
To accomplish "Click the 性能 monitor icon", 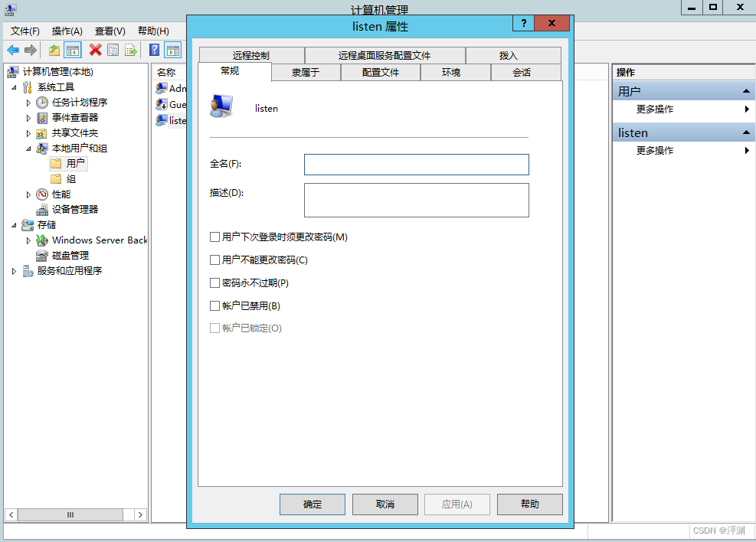I will pos(42,194).
